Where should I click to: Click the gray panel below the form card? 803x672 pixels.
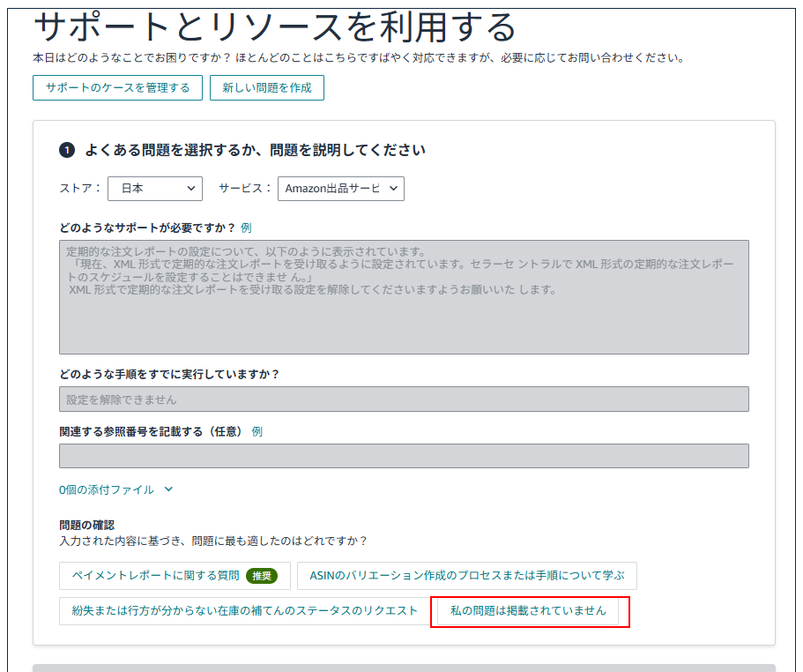click(x=404, y=668)
